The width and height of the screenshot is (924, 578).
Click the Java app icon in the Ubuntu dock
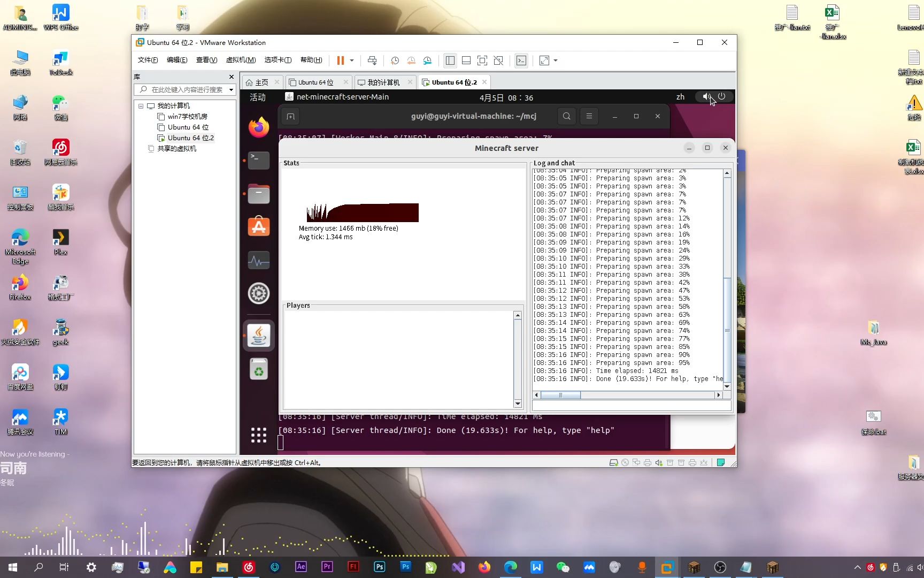(259, 336)
